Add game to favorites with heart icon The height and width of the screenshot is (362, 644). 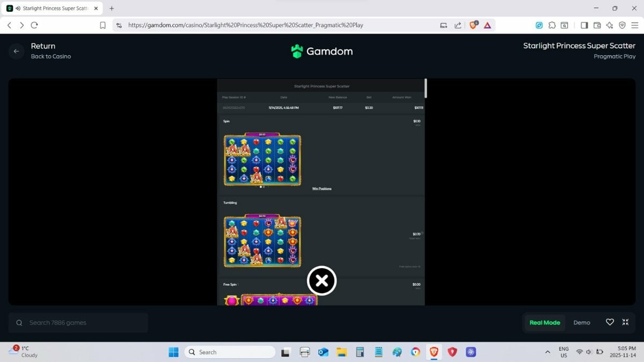coord(610,322)
